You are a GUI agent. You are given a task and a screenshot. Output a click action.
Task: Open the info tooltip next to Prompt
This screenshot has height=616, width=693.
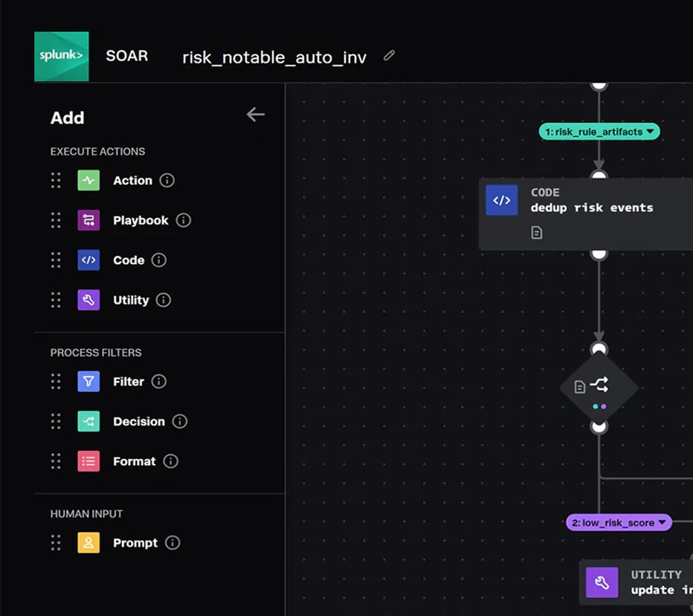173,542
